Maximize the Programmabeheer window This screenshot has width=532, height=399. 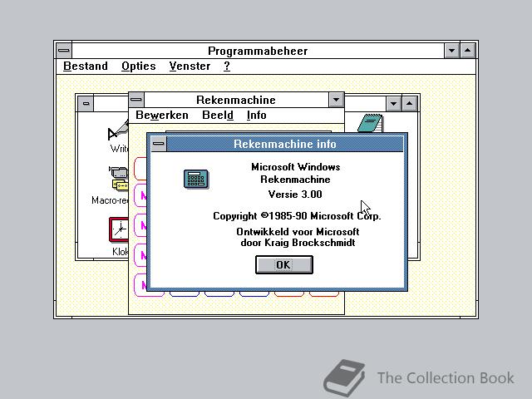pos(467,51)
